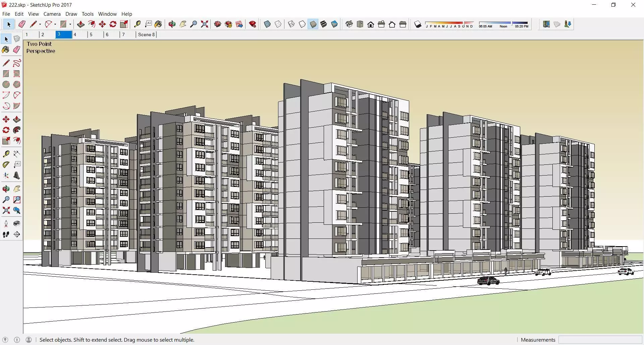This screenshot has height=345, width=644.
Task: Enable Wireframe display style
Action: [x=291, y=24]
